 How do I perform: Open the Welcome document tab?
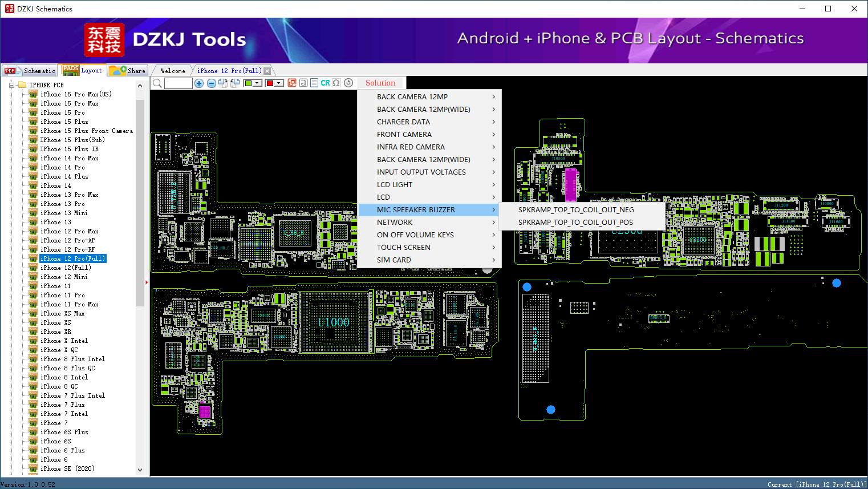pyautogui.click(x=173, y=71)
